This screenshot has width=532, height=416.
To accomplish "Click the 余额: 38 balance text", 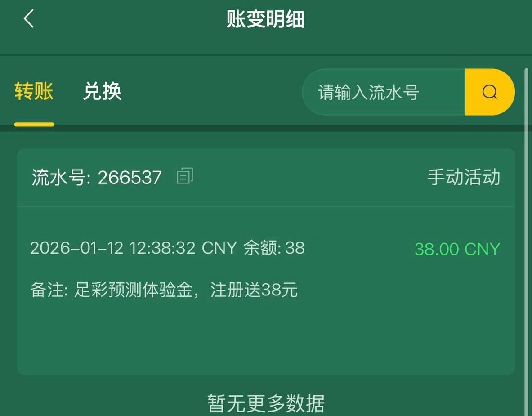I will click(x=274, y=248).
